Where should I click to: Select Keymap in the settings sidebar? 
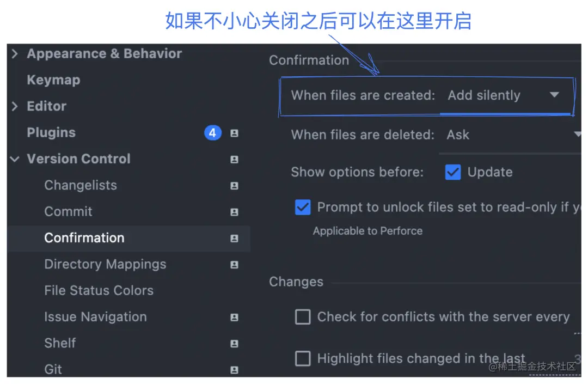(x=53, y=80)
